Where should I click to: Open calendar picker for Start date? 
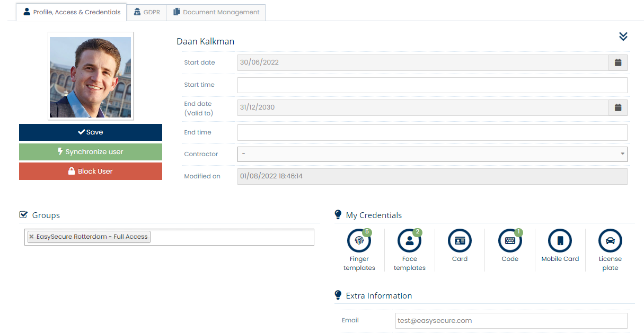tap(618, 62)
